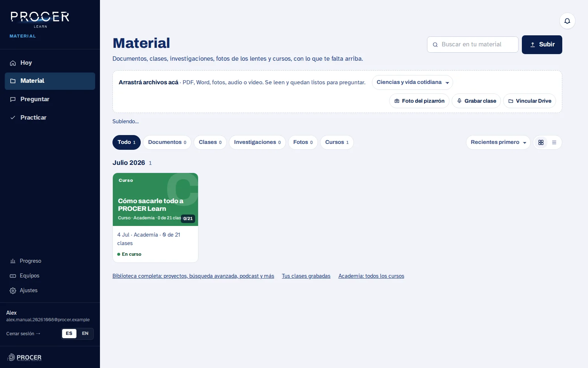Start Grabar clase recording
Image resolution: width=588 pixels, height=368 pixels.
click(x=476, y=101)
